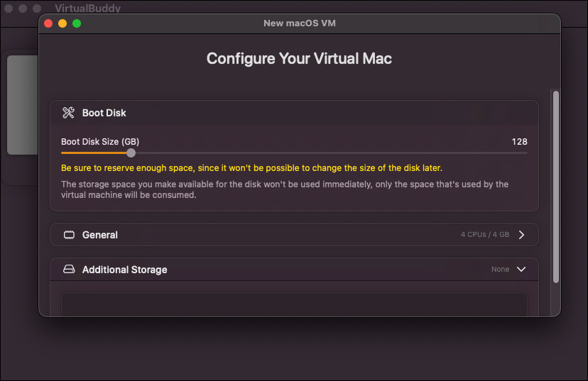
Task: Collapse Additional Storage with the down chevron
Action: pyautogui.click(x=521, y=270)
